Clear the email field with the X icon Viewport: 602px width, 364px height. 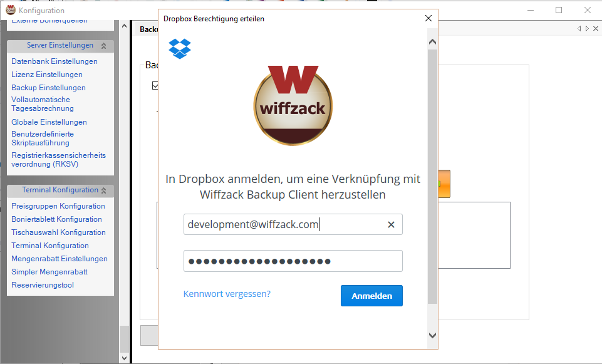pos(391,225)
